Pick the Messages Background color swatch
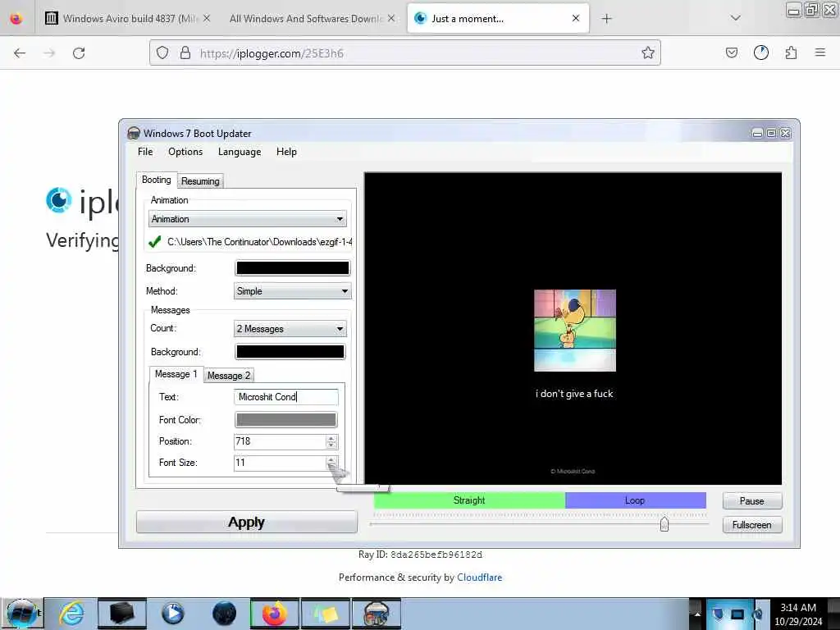The width and height of the screenshot is (840, 630). 290,351
